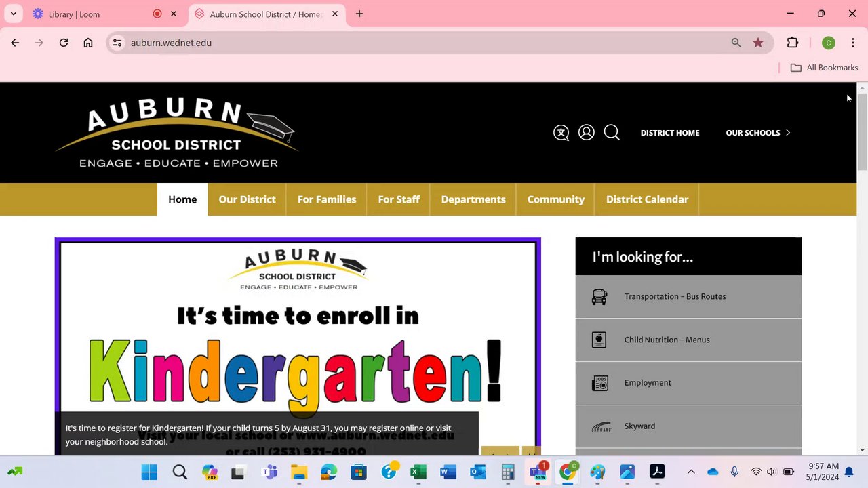868x488 pixels.
Task: Launch Excel from the taskbar
Action: [418, 472]
